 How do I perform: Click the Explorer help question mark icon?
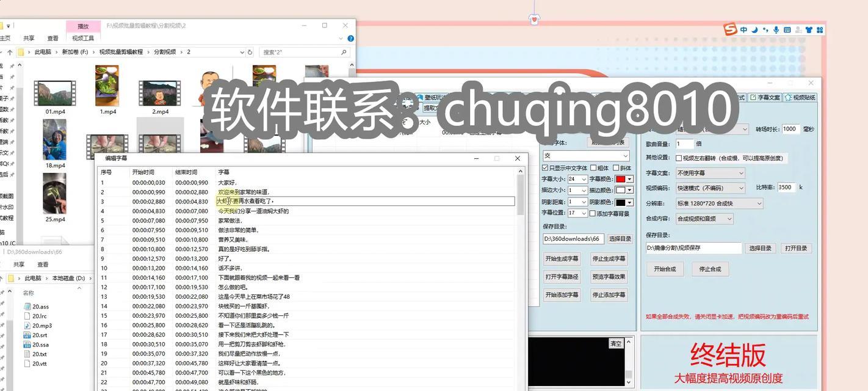350,38
